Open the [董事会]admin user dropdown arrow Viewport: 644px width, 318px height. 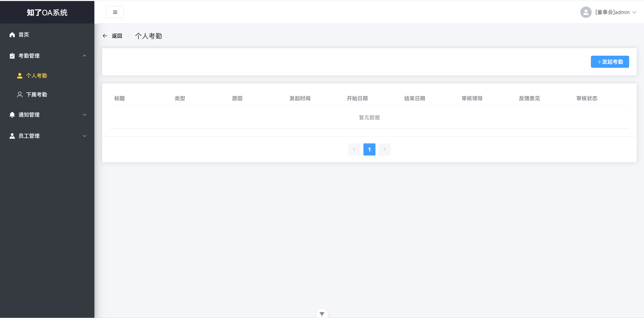(x=634, y=12)
